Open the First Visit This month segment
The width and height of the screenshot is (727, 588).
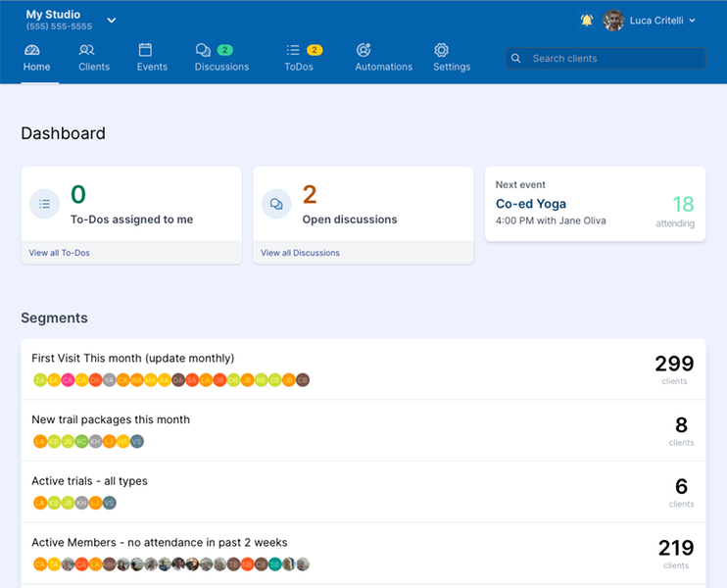133,359
